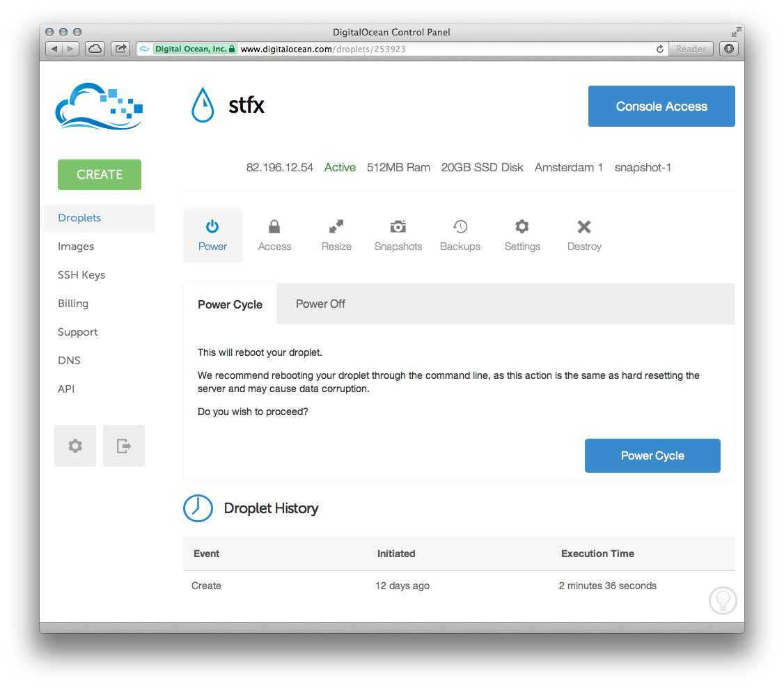Click the Active status text
The height and width of the screenshot is (688, 784).
pos(340,168)
